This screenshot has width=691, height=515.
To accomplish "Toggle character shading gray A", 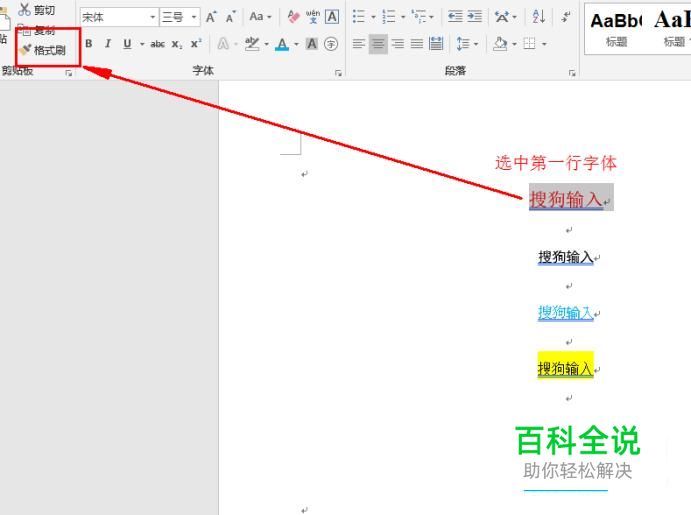I will [312, 44].
